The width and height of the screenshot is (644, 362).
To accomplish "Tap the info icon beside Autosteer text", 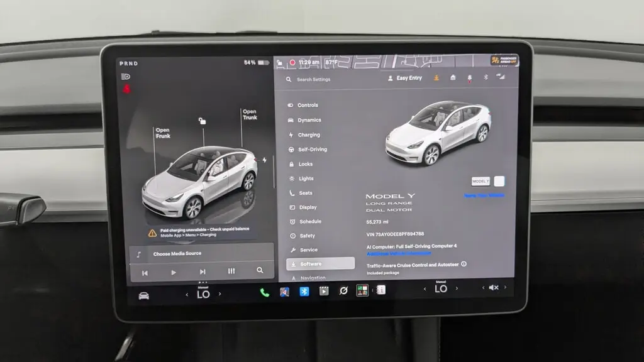I will point(464,264).
